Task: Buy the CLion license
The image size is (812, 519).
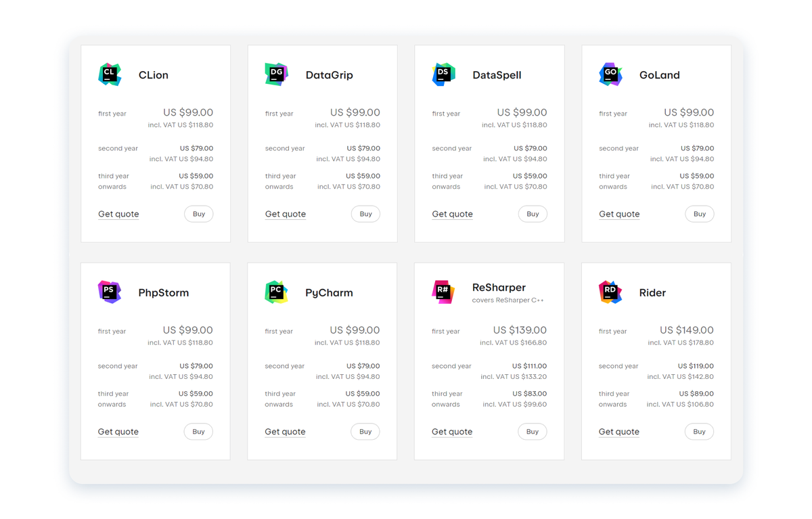Action: point(199,214)
